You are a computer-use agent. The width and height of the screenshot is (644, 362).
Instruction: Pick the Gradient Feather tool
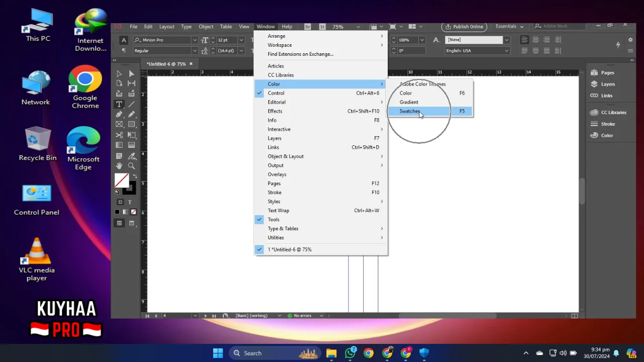[x=131, y=145]
